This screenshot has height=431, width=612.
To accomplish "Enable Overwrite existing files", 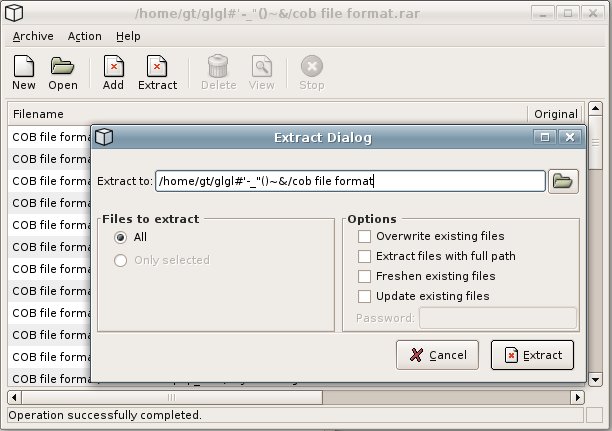I will 365,236.
